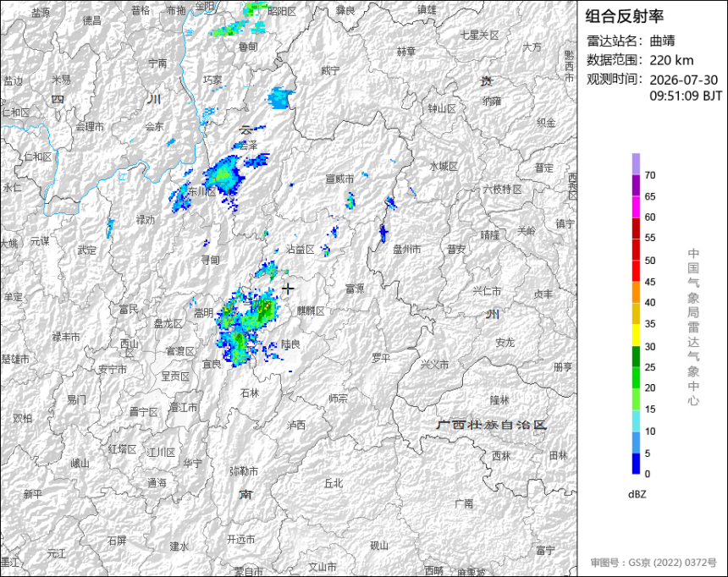Click the observation time 2026-07-30 text

click(x=683, y=80)
